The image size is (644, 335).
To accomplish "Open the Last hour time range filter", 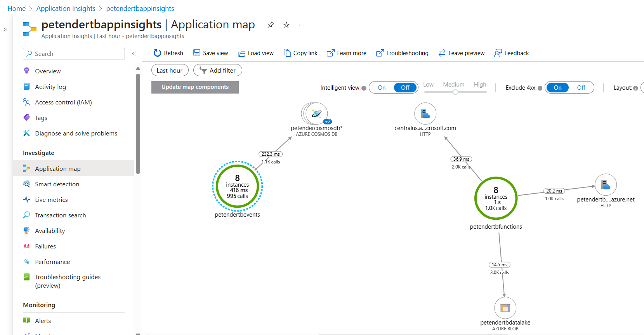I will 170,70.
